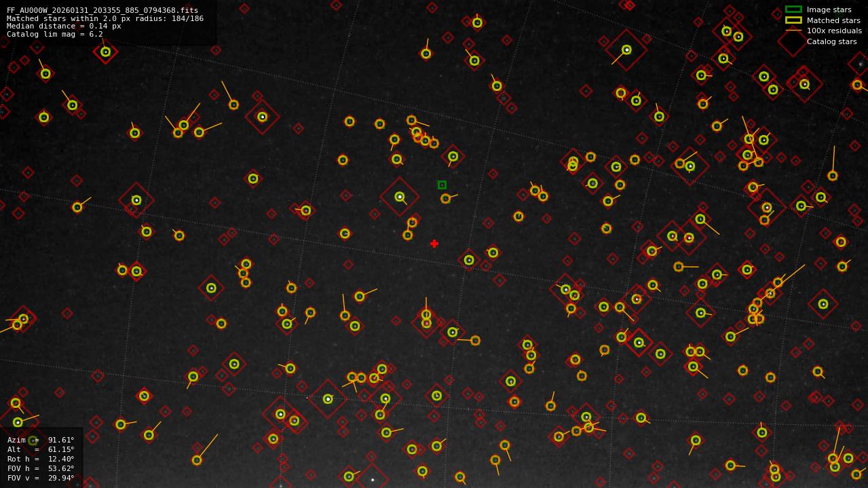Select the FITS file name text
Screen dimensions: 868x488
pyautogui.click(x=102, y=10)
